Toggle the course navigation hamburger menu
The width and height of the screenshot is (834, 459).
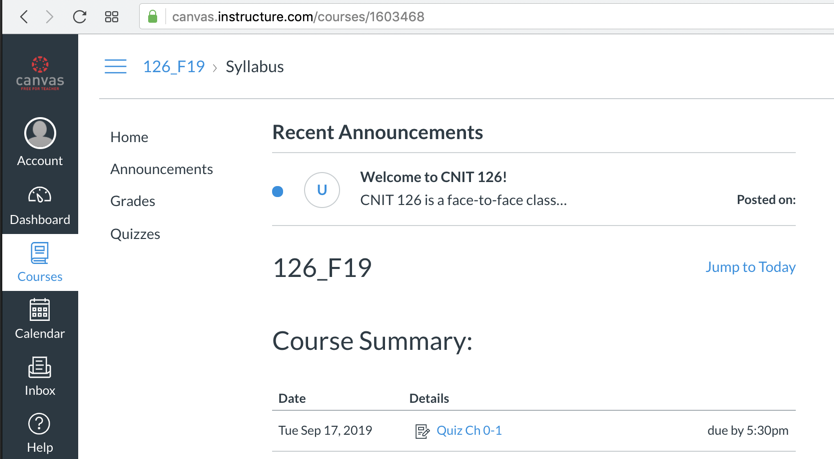pyautogui.click(x=116, y=67)
